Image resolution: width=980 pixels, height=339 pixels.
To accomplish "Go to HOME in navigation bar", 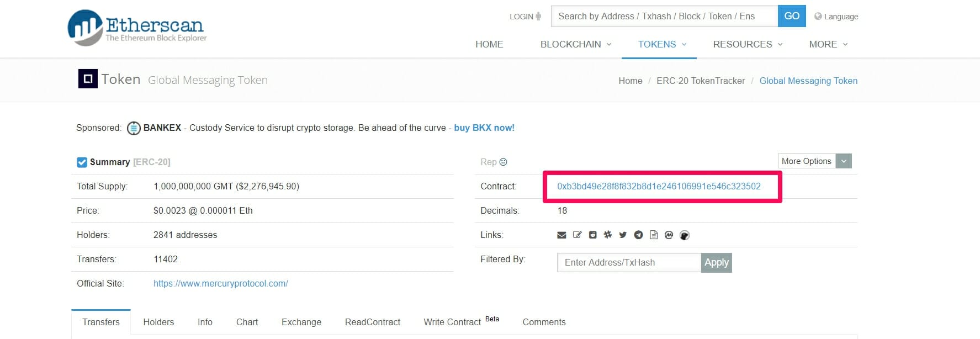I will tap(489, 44).
